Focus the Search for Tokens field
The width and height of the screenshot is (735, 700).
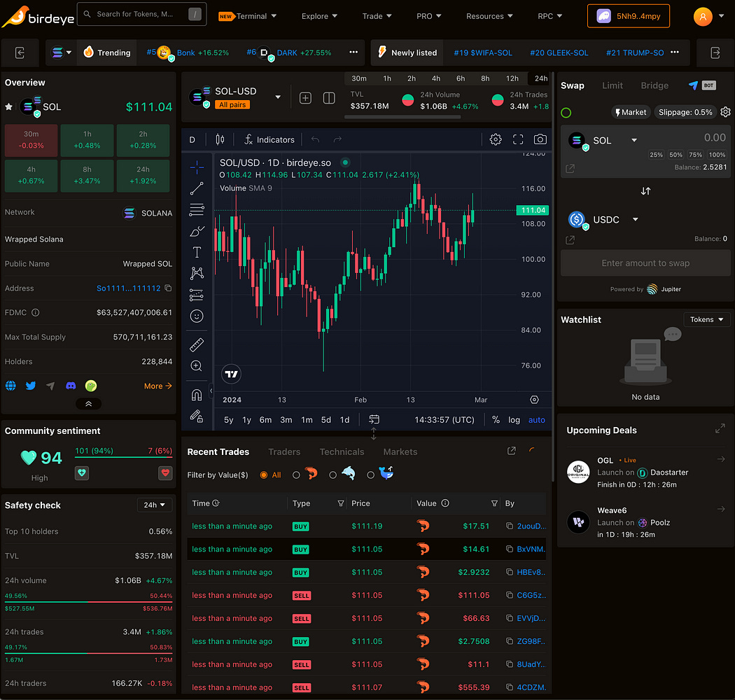141,14
